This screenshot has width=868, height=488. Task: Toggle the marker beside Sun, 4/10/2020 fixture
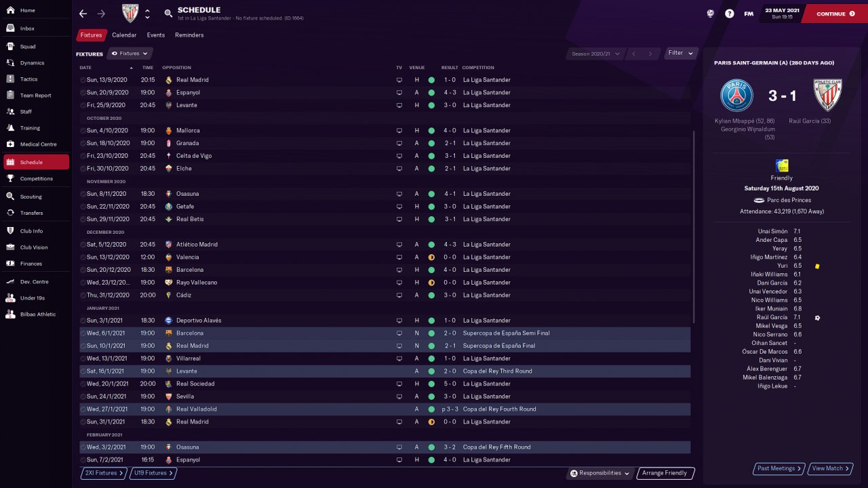[x=83, y=131]
